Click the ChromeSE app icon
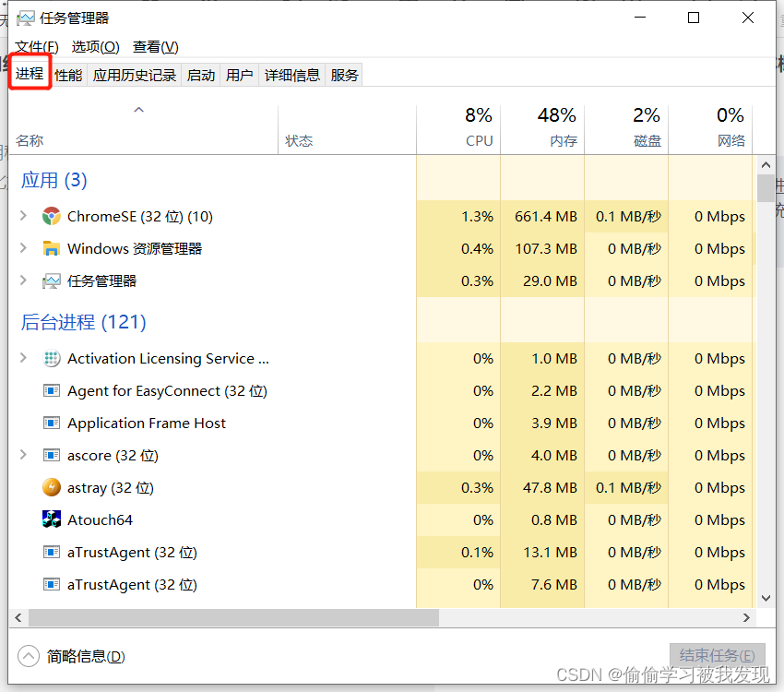784x692 pixels. click(x=52, y=217)
